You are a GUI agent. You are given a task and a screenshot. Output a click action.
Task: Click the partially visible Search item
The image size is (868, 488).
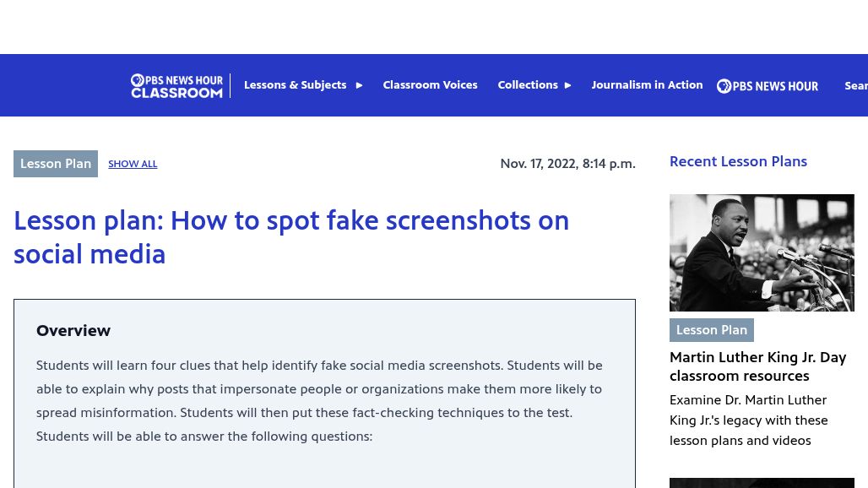tap(855, 85)
